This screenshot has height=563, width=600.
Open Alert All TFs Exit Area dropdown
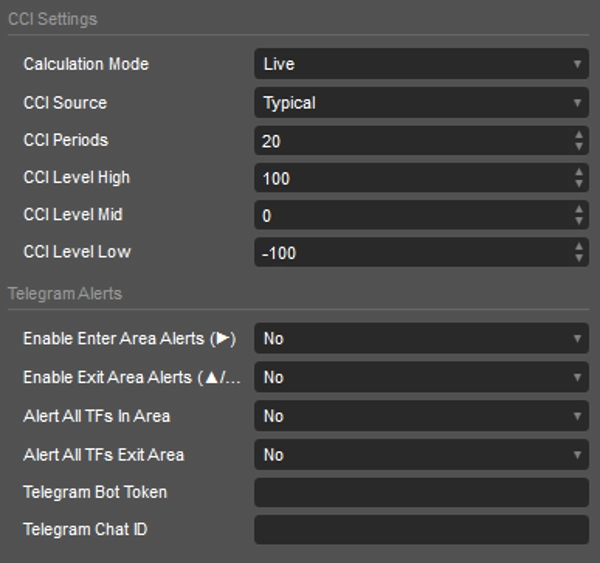tap(421, 455)
